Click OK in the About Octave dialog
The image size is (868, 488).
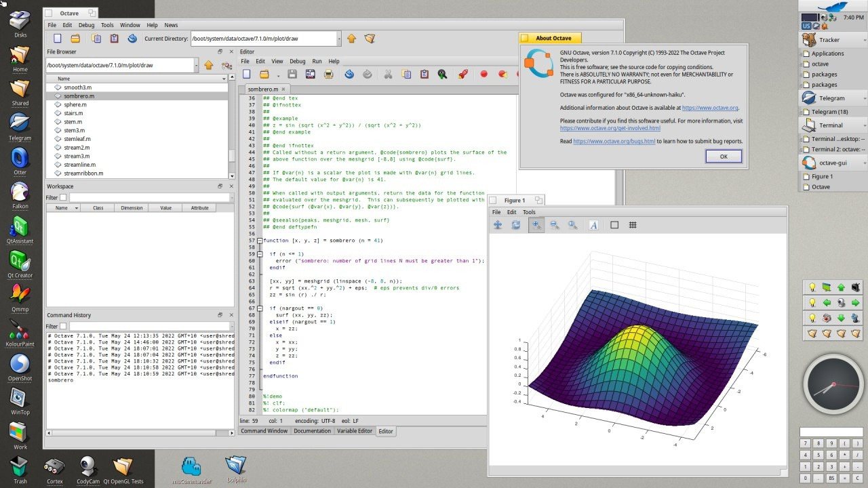pos(723,157)
